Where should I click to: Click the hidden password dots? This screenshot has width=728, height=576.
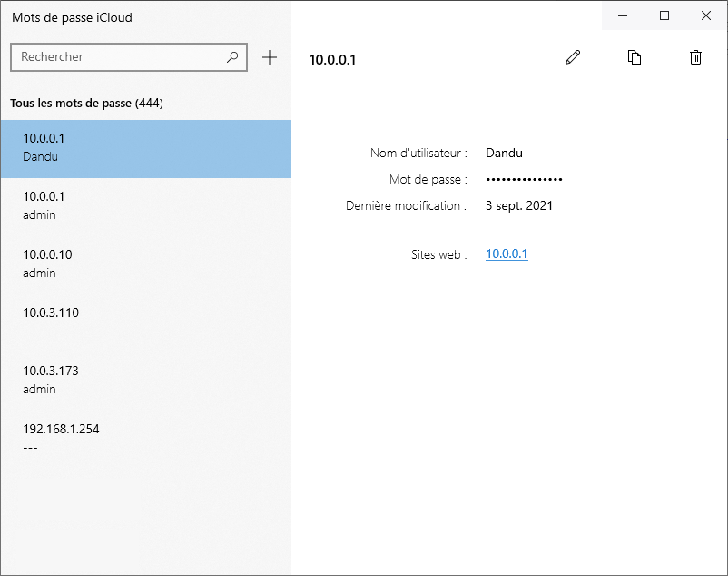pyautogui.click(x=524, y=179)
